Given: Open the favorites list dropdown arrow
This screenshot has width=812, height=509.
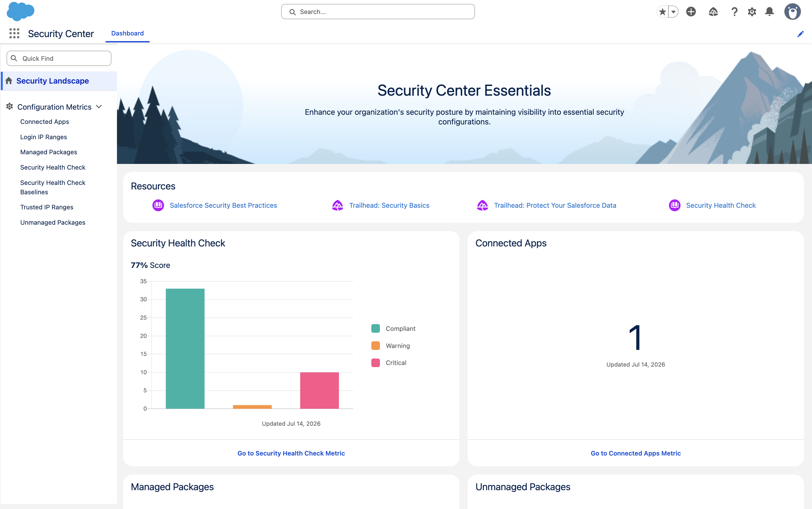Looking at the screenshot, I should tap(673, 12).
